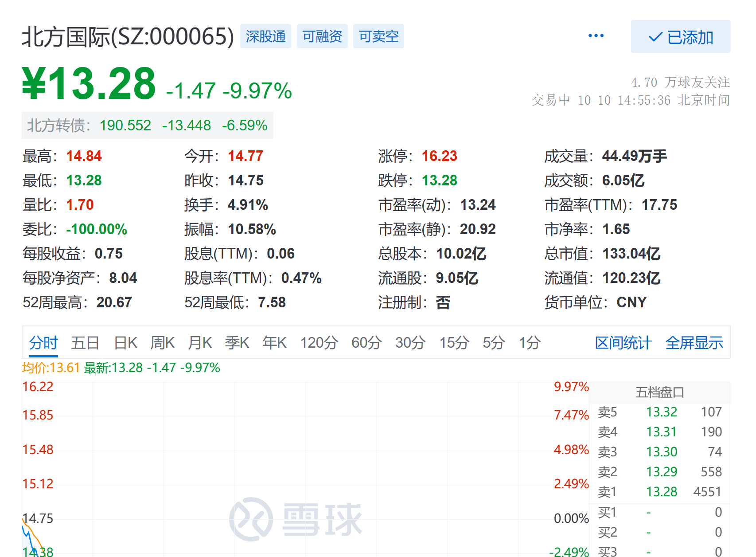The width and height of the screenshot is (756, 557).
Task: Enter fullscreen with 全屏显示
Action: 694,342
